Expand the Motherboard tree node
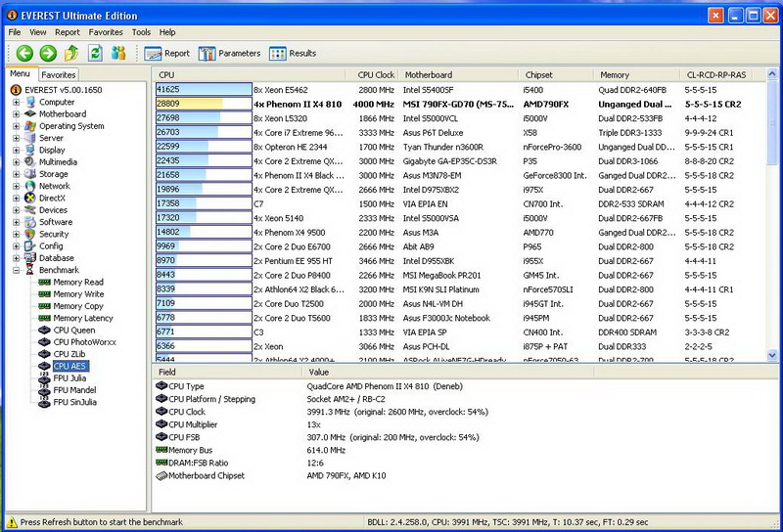The width and height of the screenshot is (783, 532). pos(16,113)
